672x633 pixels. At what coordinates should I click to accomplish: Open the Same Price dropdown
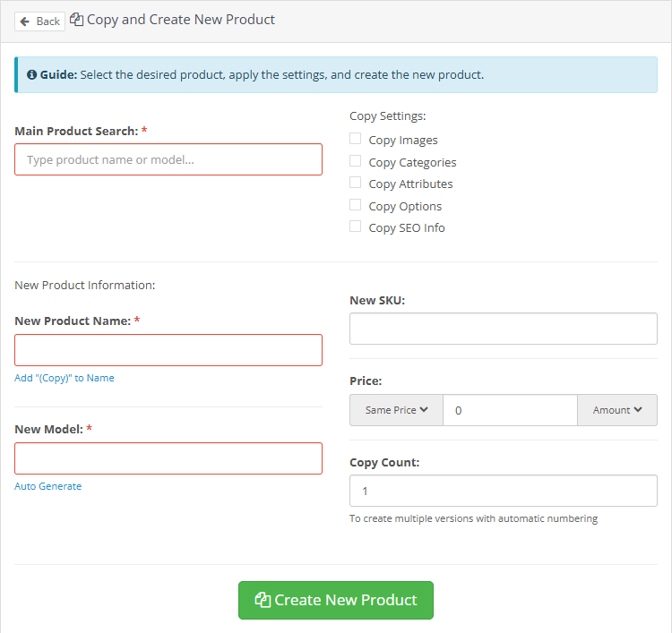click(396, 410)
